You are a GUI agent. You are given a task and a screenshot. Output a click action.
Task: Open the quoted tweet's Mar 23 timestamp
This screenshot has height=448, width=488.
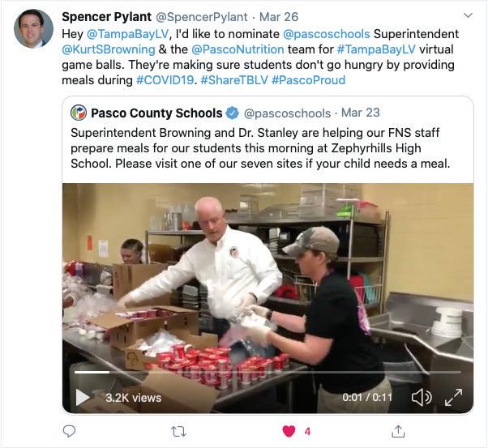tap(361, 113)
